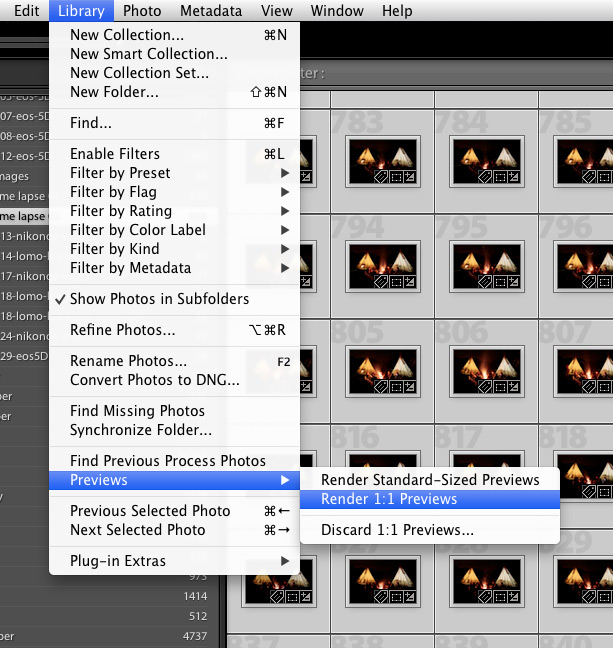Image resolution: width=613 pixels, height=648 pixels.
Task: Click crop badge on cell 795 thumbnail
Action: pos(500,283)
